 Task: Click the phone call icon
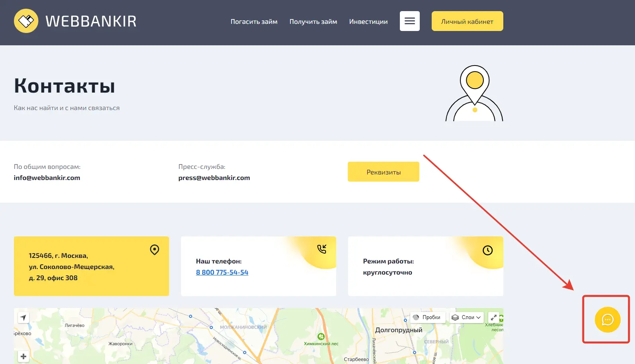pos(322,249)
